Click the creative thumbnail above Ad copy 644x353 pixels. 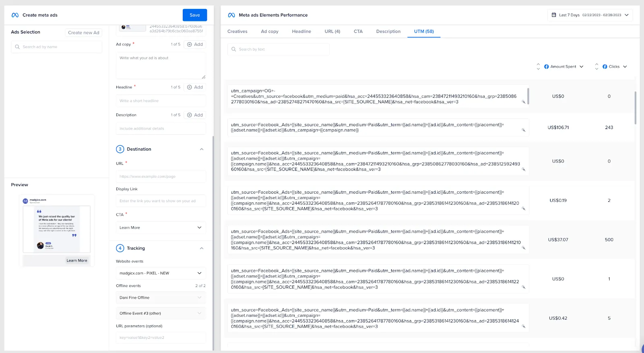click(133, 27)
